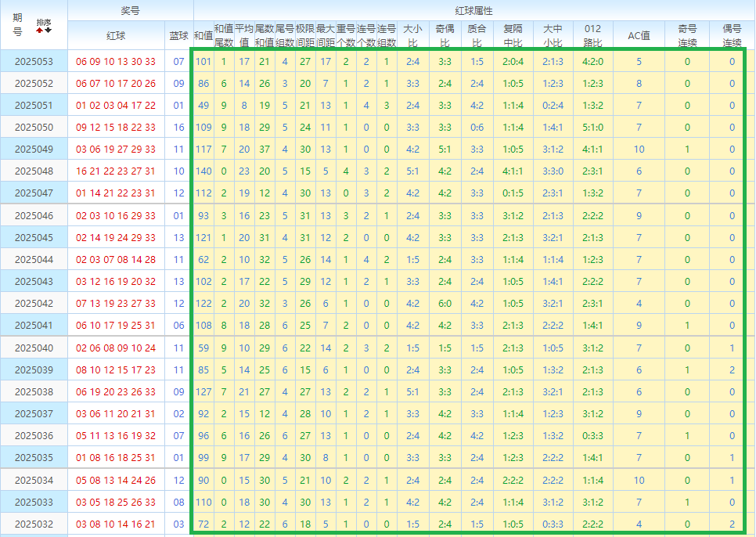756x537 pixels.
Task: Select period 2025035
Action: tap(34, 457)
